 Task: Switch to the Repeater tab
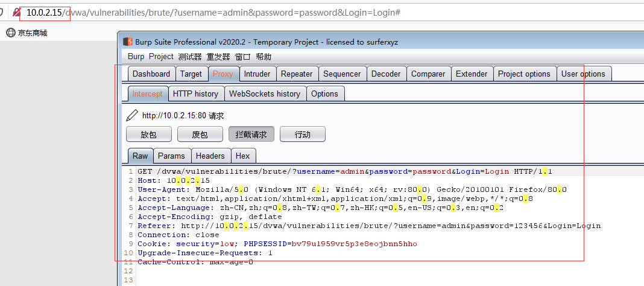tap(297, 74)
